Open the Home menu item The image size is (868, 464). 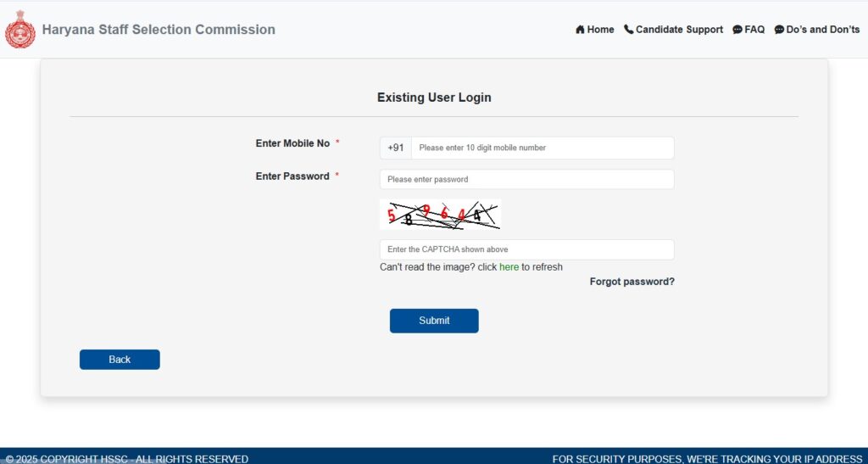coord(600,30)
